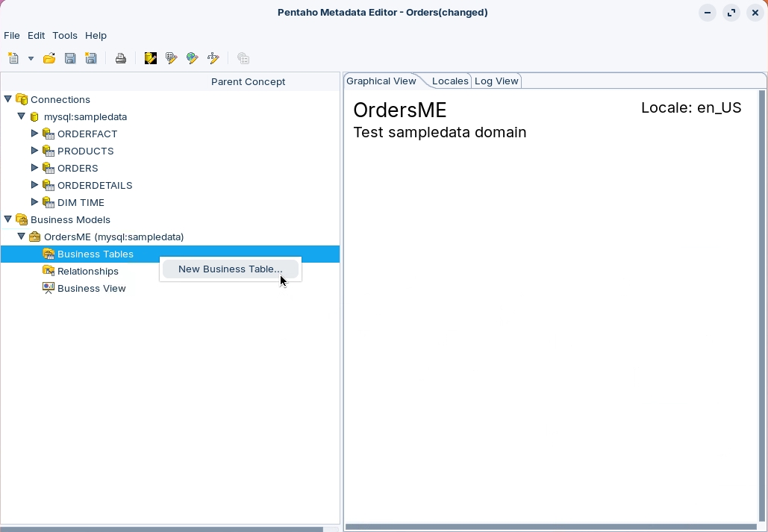This screenshot has height=532, width=768.
Task: Switch to the Locales tab
Action: coord(450,81)
